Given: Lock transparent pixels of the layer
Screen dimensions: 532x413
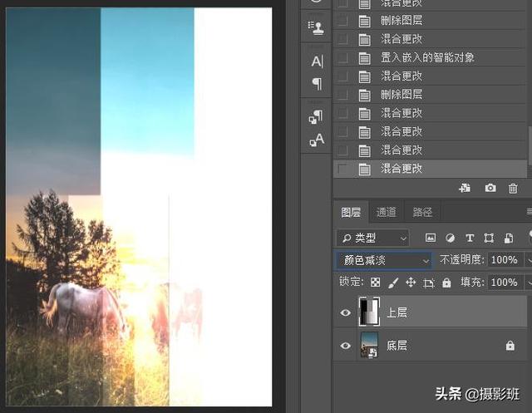Looking at the screenshot, I should 375,283.
